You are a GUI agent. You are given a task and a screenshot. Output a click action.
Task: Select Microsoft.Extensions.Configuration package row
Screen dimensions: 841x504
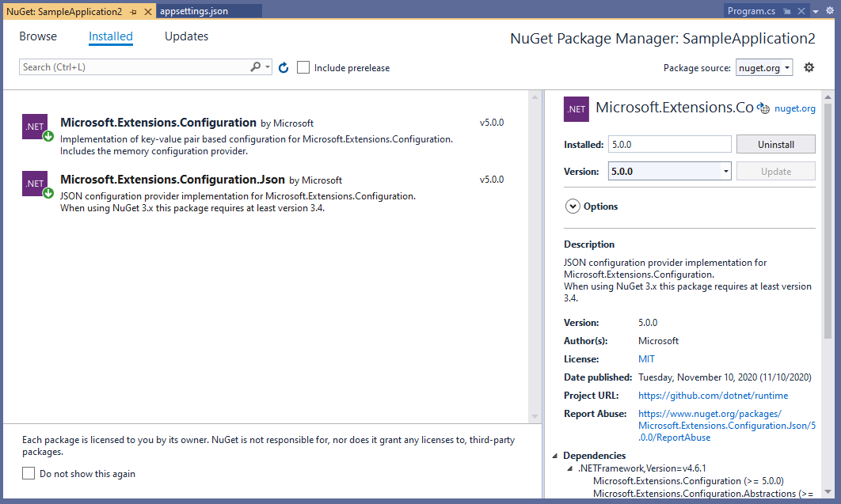coord(264,136)
